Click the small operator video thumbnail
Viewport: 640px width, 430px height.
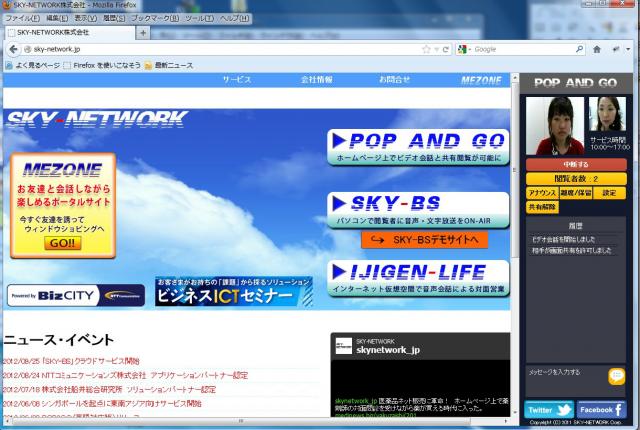[x=607, y=114]
